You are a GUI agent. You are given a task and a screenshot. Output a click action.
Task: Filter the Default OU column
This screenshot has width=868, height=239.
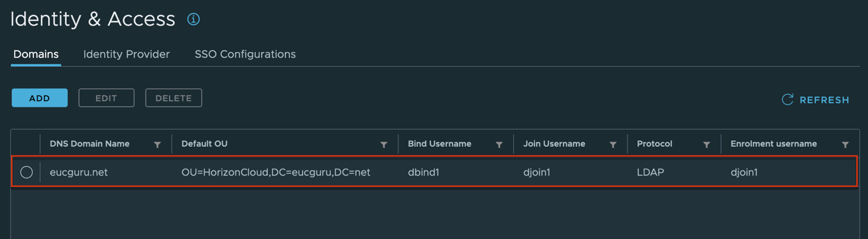(384, 144)
